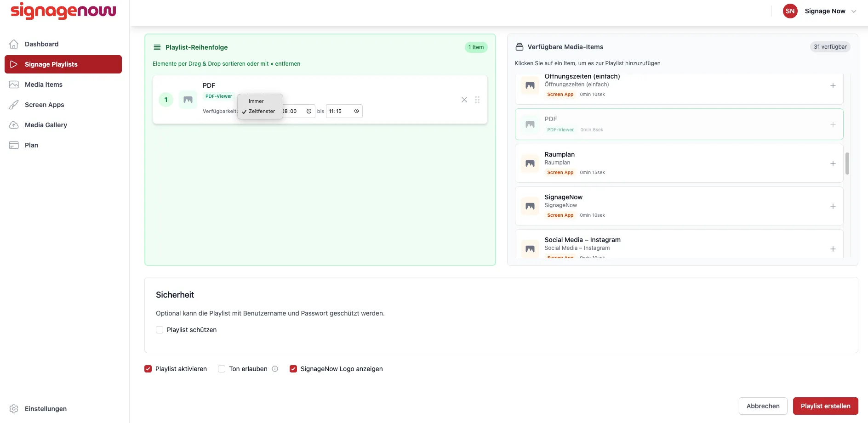Click the Playlist-Reihenfolge list icon
Image resolution: width=868 pixels, height=423 pixels.
click(x=157, y=47)
